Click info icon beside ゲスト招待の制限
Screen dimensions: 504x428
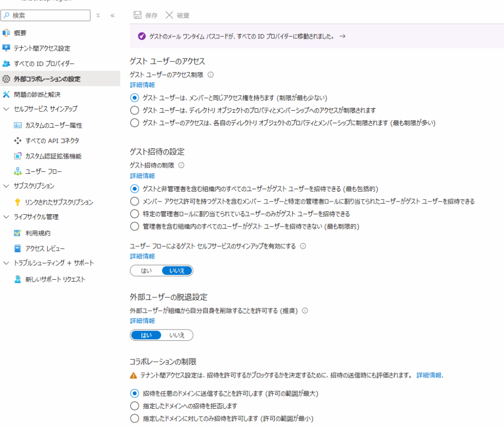tap(181, 165)
